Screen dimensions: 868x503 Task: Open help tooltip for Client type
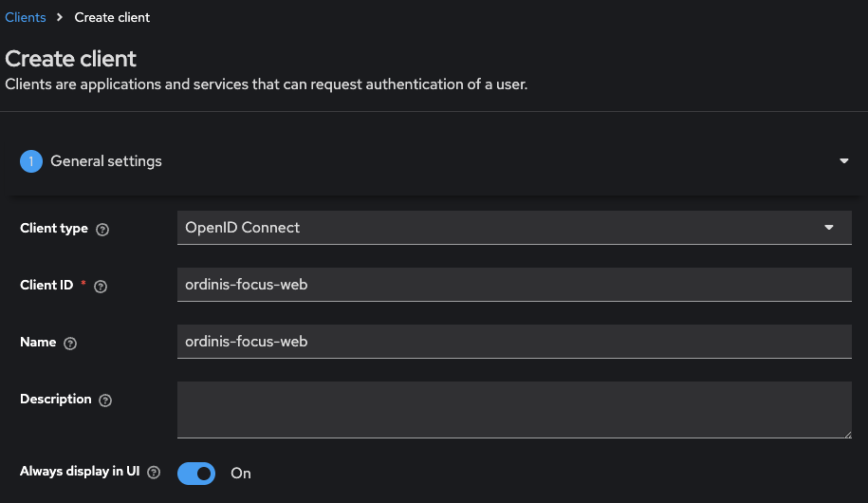[x=102, y=230]
